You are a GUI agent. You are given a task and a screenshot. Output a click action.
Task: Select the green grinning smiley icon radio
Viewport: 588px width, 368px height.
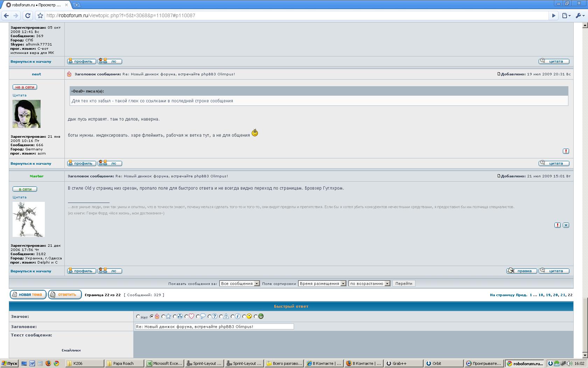click(255, 316)
